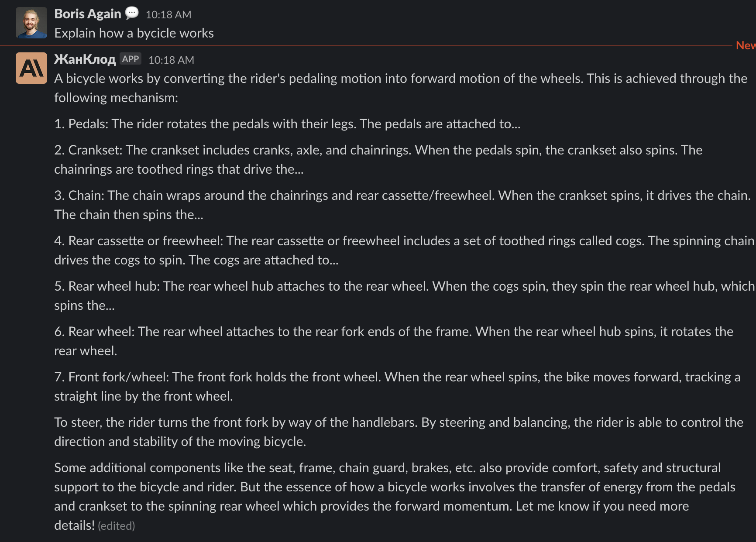Click the New messages divider label
This screenshot has height=542, width=756.
click(x=746, y=45)
